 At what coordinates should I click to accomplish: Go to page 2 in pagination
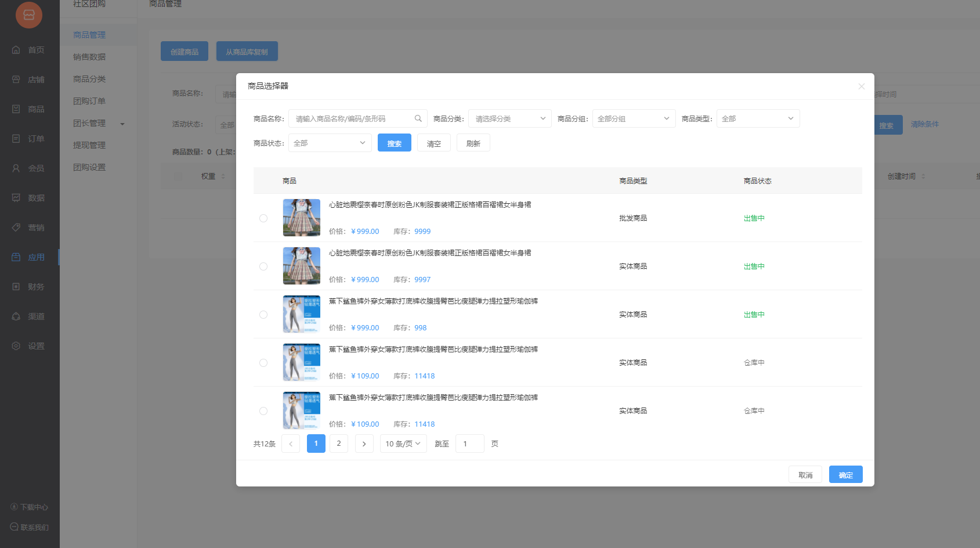point(339,444)
